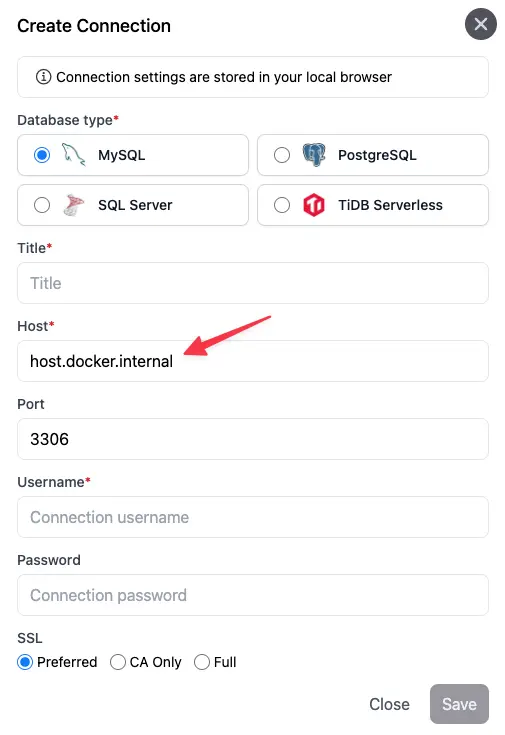Choose the Full SSL option
This screenshot has height=735, width=505.
pyautogui.click(x=202, y=662)
